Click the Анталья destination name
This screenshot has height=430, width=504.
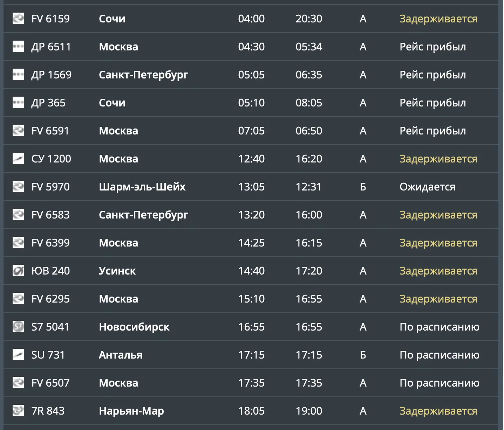point(121,355)
